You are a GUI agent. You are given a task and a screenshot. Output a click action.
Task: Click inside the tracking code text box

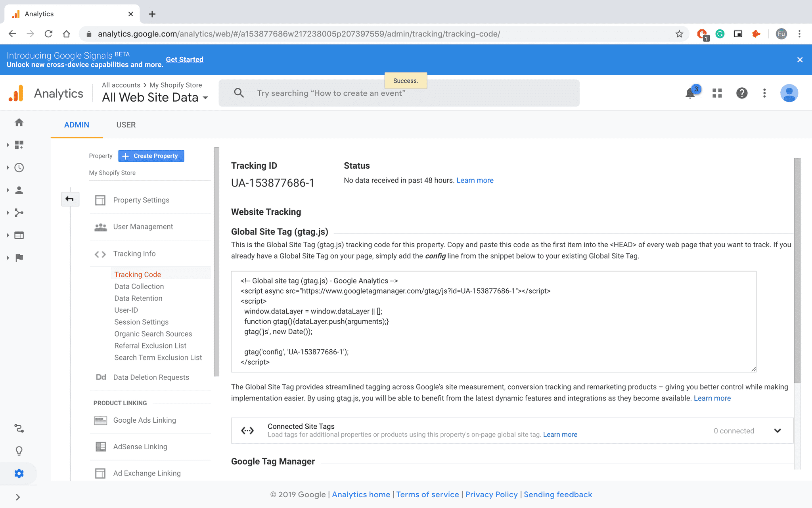coord(494,321)
